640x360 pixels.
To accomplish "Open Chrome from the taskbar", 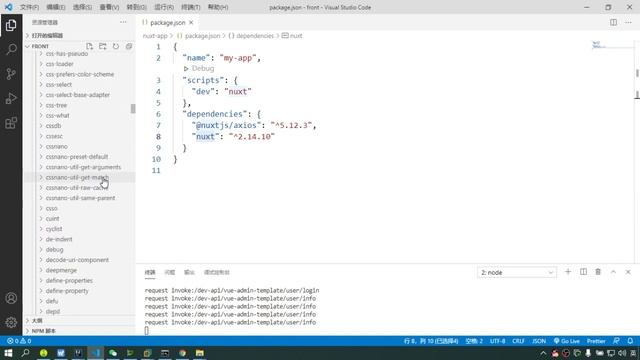I will [182, 353].
